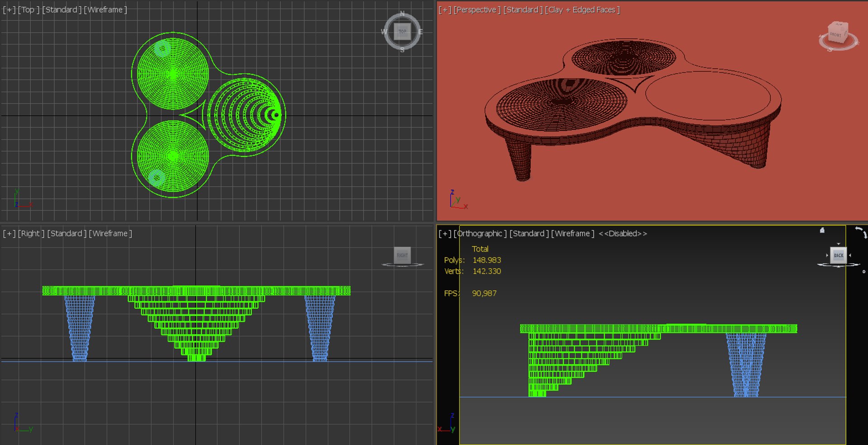Click the S compass letter in the Top viewport
Image resolution: width=868 pixels, height=445 pixels.
(x=402, y=50)
